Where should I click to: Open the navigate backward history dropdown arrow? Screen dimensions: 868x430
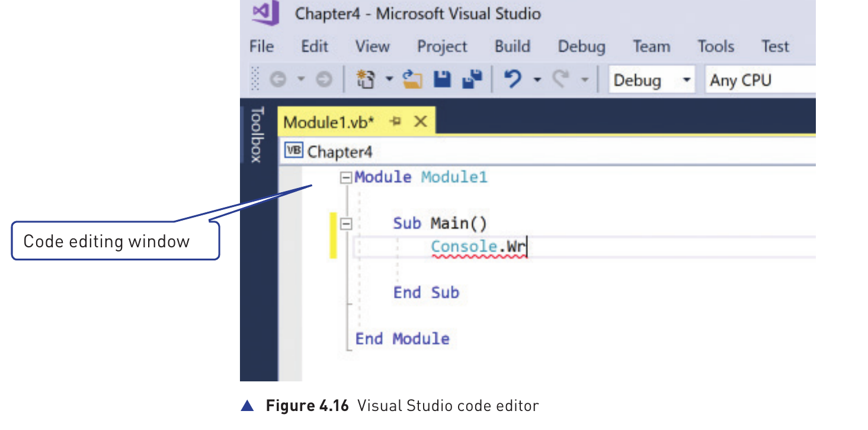(x=300, y=80)
